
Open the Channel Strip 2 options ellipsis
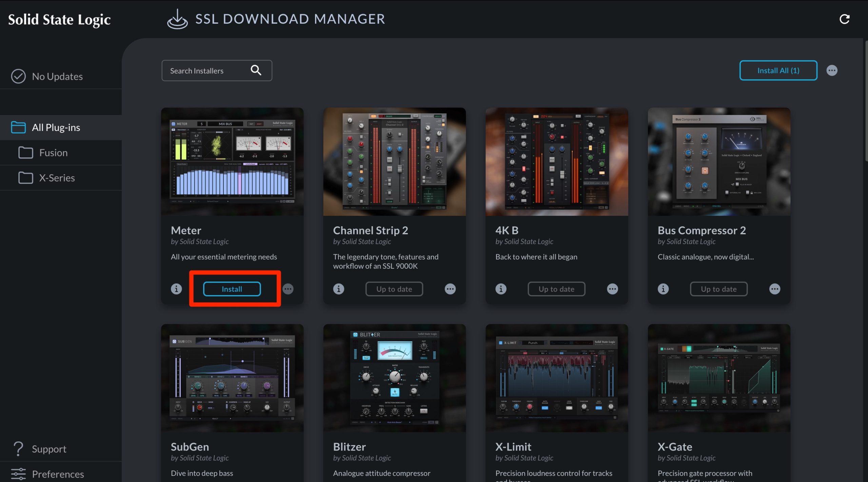coord(450,289)
